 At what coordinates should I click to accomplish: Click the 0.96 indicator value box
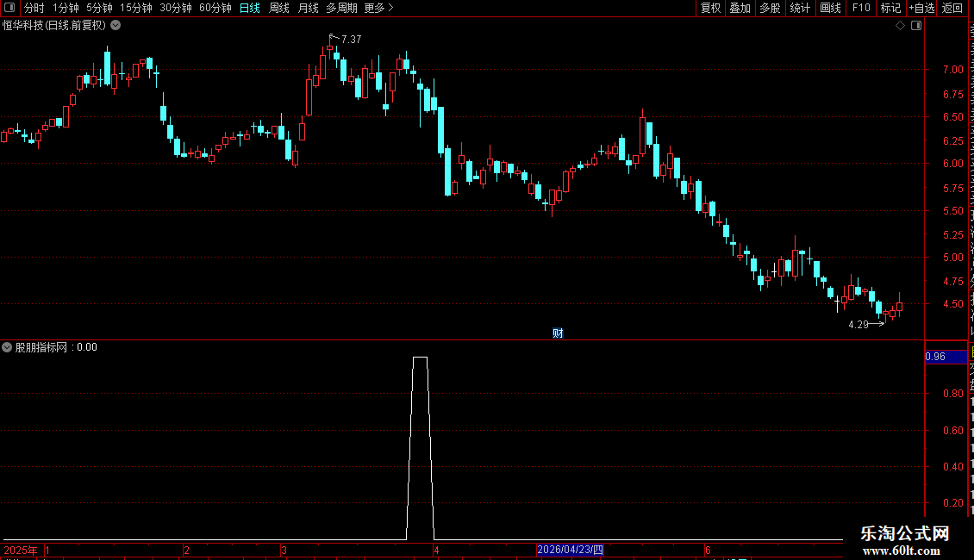(946, 357)
